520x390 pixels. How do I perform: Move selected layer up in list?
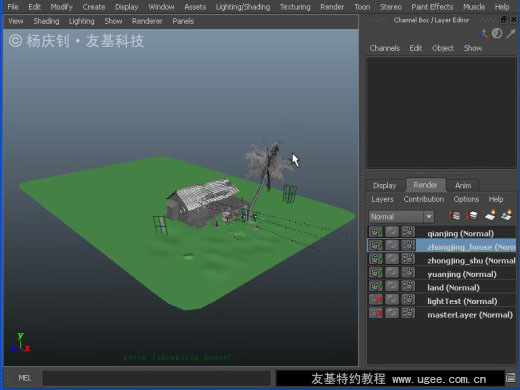click(x=455, y=215)
